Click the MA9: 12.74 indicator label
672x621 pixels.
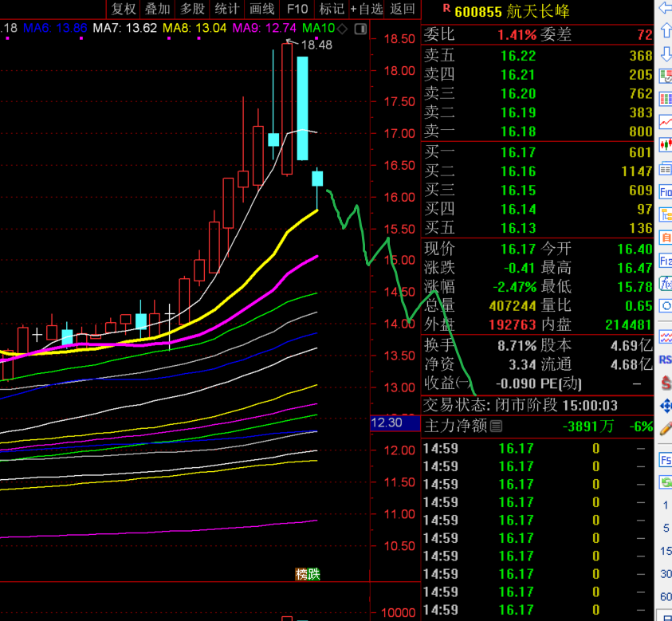[264, 28]
